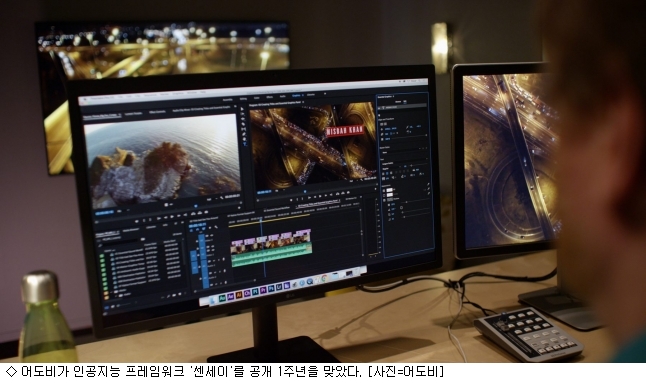Click the Fill color swatch in Appearance
Screen dimensions: 646x383
(x=390, y=190)
